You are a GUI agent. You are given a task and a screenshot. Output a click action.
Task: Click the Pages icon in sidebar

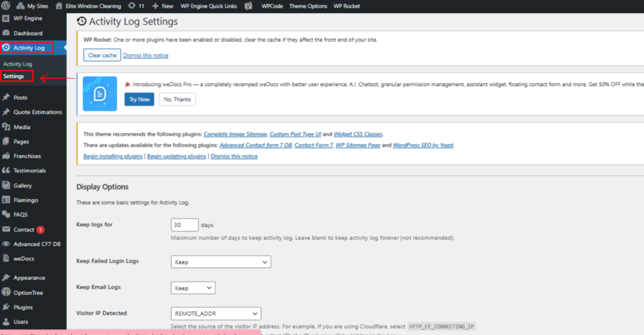click(x=6, y=141)
